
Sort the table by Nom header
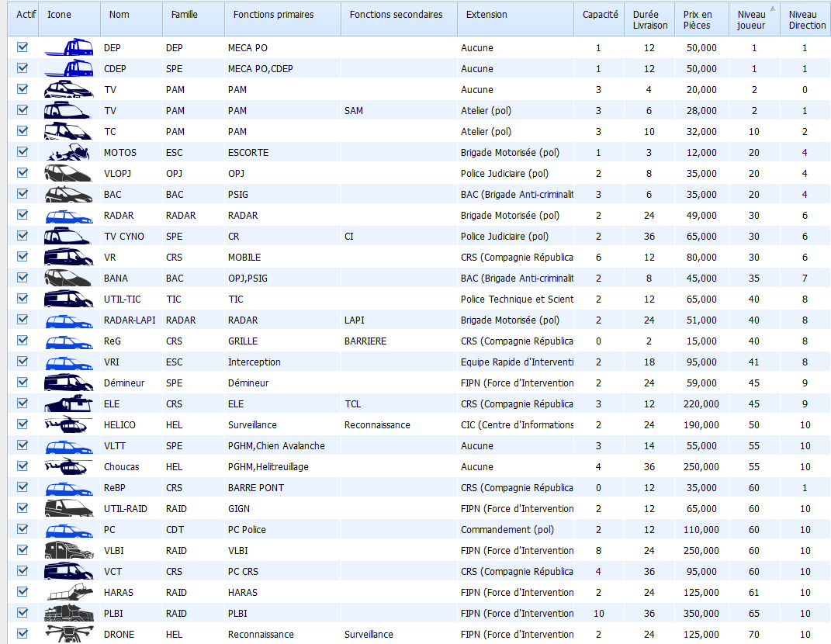[131, 19]
